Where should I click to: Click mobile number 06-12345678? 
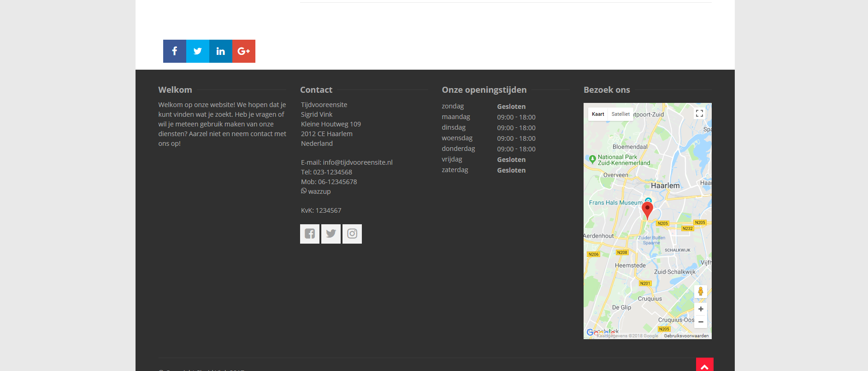pos(337,182)
